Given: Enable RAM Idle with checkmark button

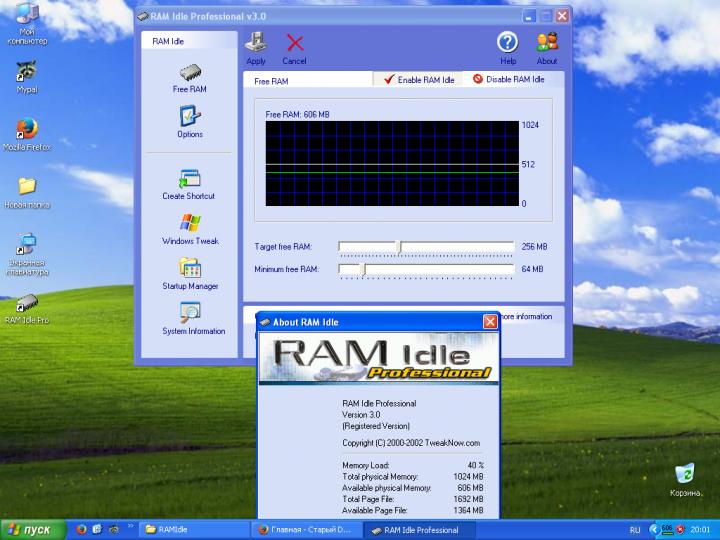Looking at the screenshot, I should point(420,80).
